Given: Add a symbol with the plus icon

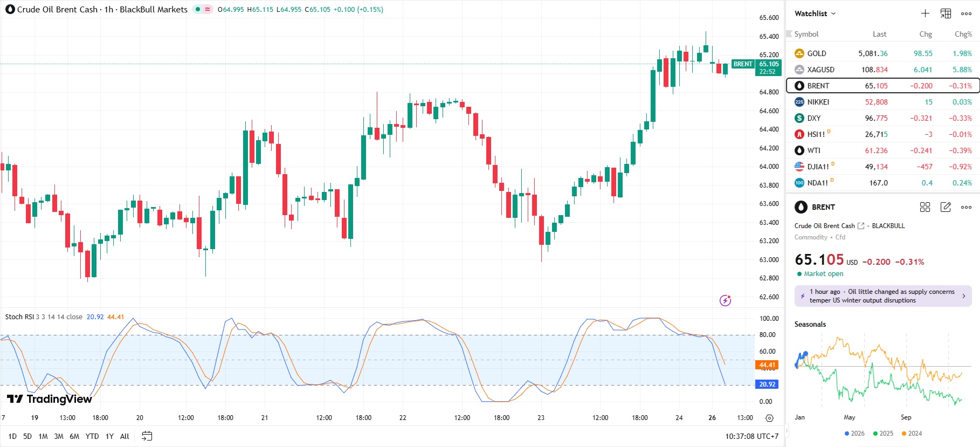Looking at the screenshot, I should click(925, 13).
